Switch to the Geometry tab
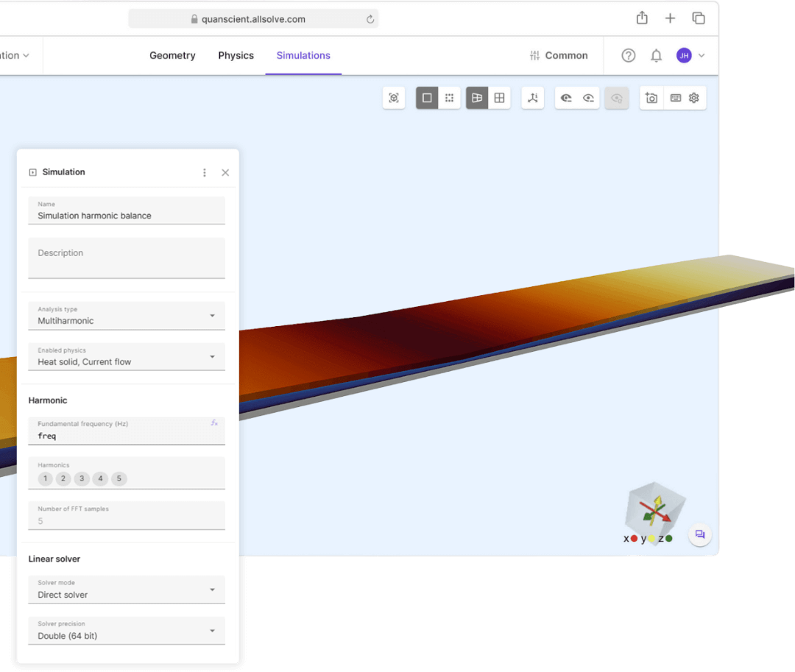Image resolution: width=795 pixels, height=672 pixels. pos(172,55)
